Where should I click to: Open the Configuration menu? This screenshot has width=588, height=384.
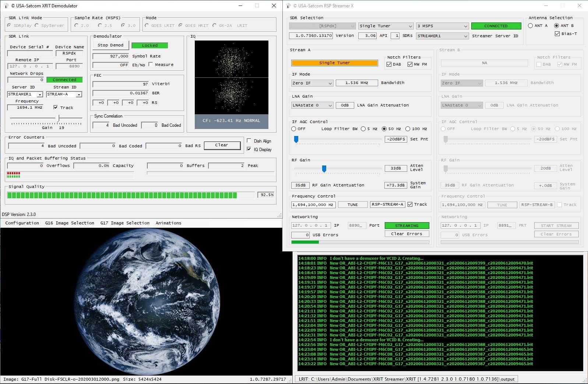click(22, 223)
